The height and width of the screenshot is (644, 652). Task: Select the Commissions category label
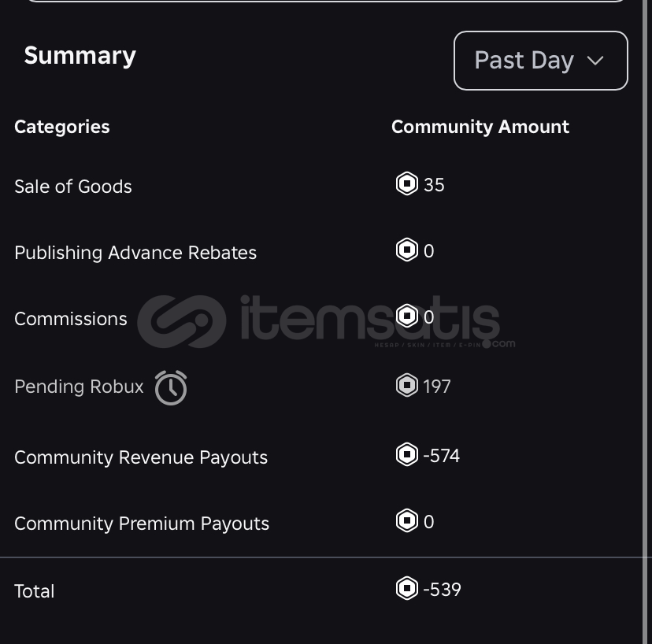71,319
